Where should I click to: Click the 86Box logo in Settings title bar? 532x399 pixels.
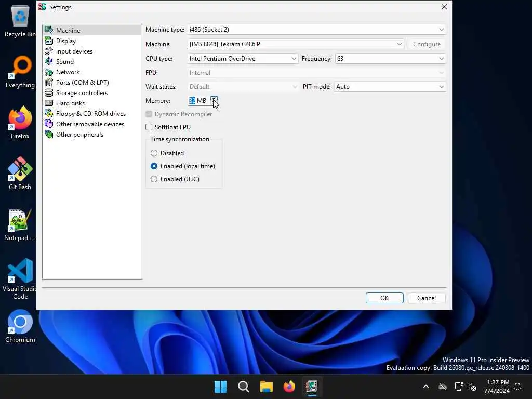42,7
